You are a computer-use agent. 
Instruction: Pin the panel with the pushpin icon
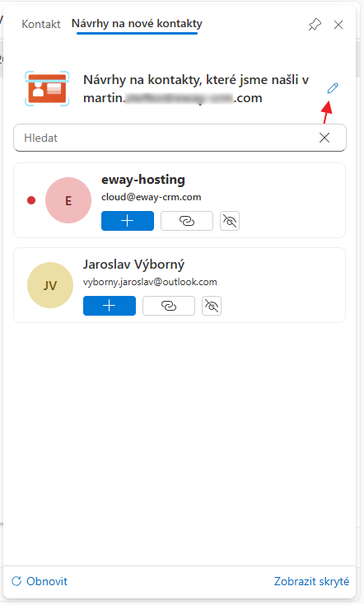pyautogui.click(x=315, y=25)
